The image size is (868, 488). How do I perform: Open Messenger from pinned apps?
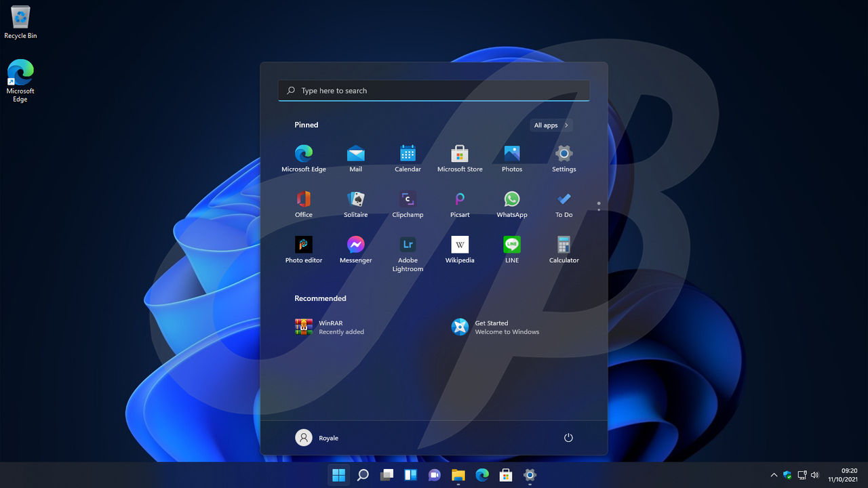pos(356,249)
